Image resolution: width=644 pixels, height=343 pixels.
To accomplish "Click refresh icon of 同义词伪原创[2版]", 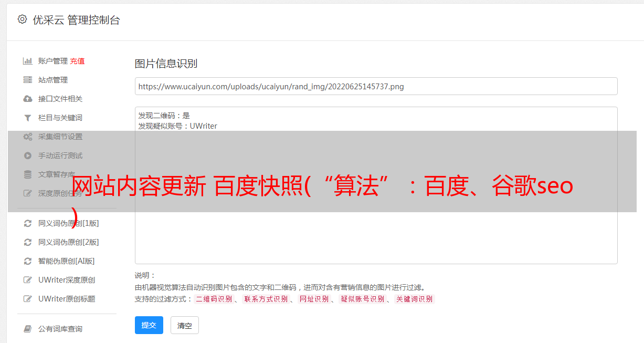I will (28, 242).
